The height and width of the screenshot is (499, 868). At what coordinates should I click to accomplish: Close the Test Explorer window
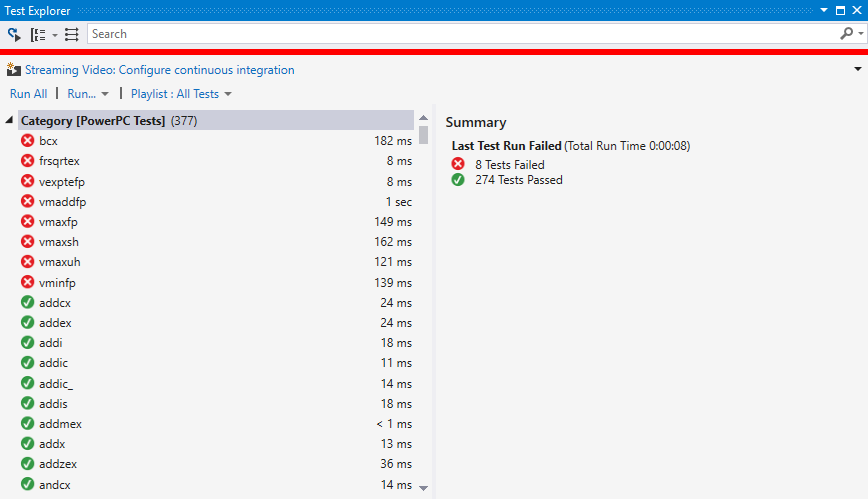857,10
